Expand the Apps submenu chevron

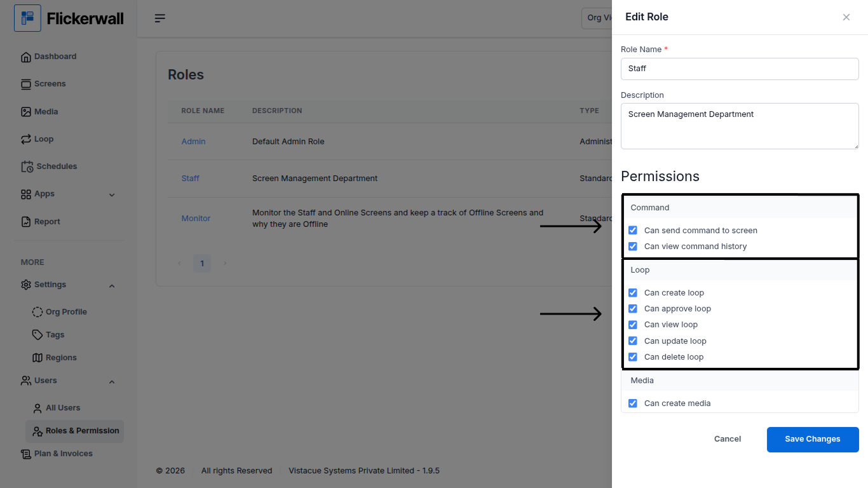pyautogui.click(x=112, y=195)
